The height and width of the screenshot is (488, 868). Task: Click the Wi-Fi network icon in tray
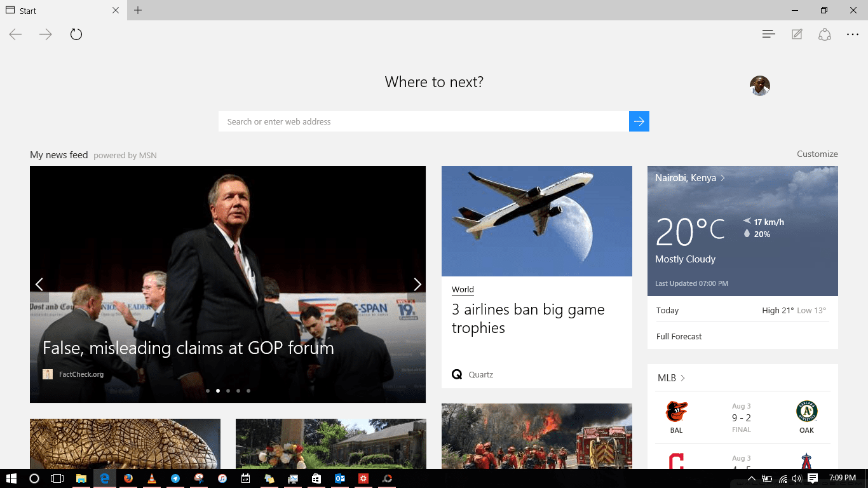coord(782,478)
